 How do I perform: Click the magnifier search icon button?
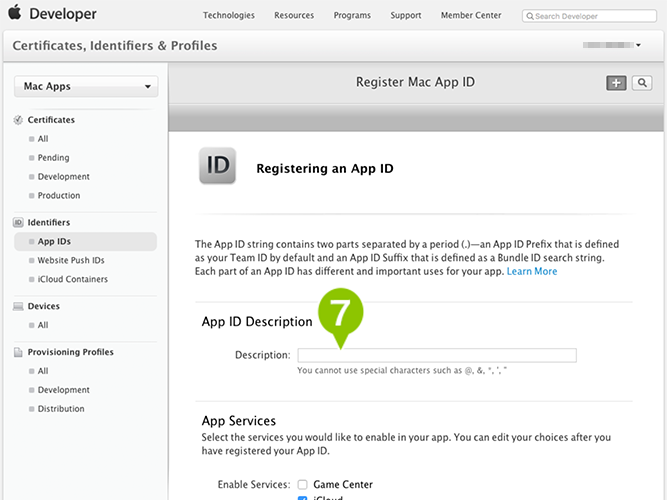642,83
